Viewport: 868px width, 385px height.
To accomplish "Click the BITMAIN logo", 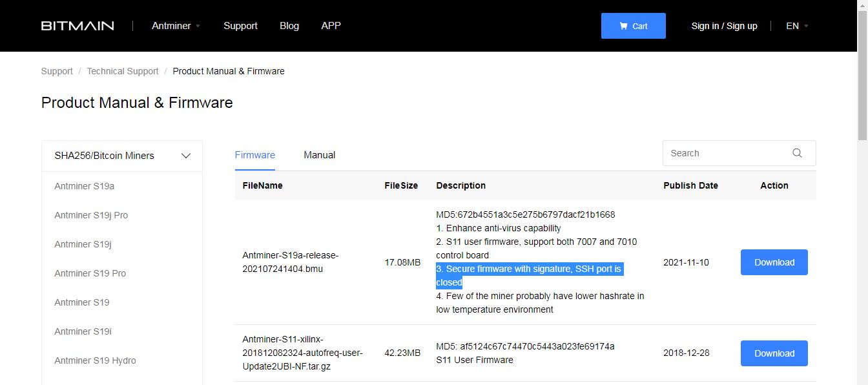I will click(77, 25).
